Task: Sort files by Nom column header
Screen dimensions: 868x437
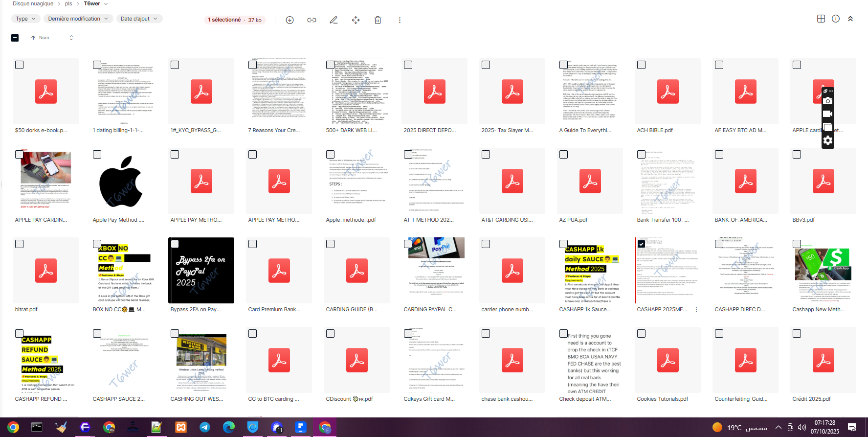Action: (44, 38)
